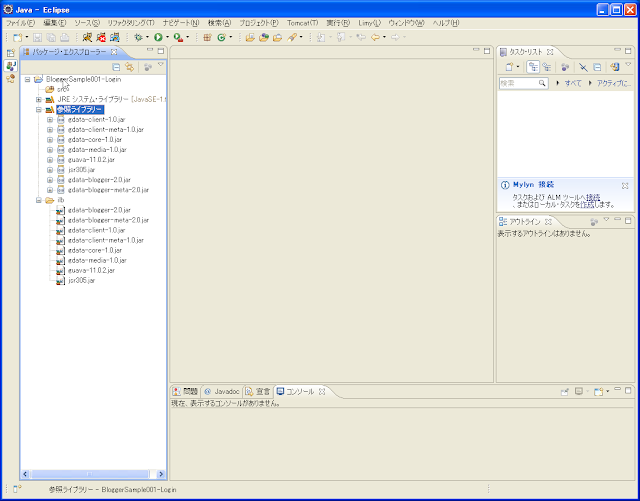Click the Search flashlight toolbar icon
Viewport: 640px width, 501px height.
[x=292, y=38]
